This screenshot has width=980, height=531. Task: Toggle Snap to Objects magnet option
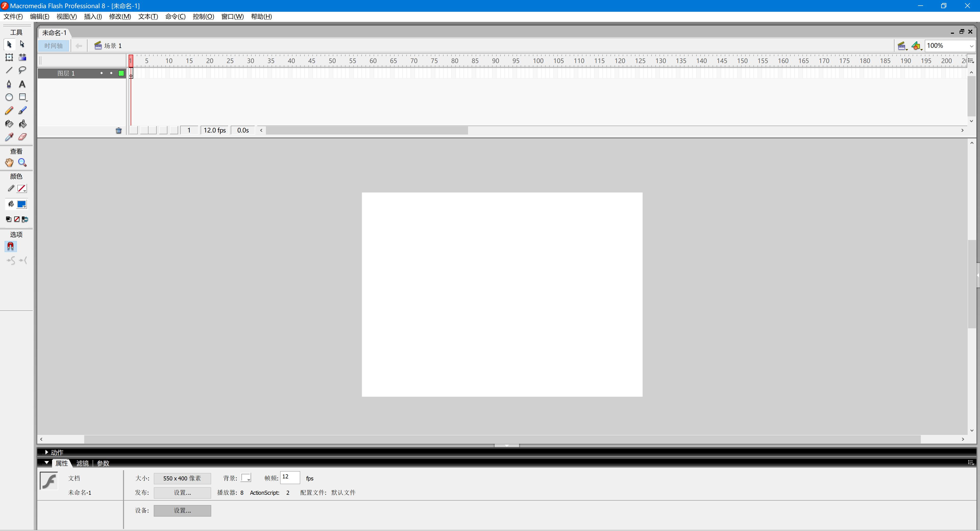(x=10, y=247)
